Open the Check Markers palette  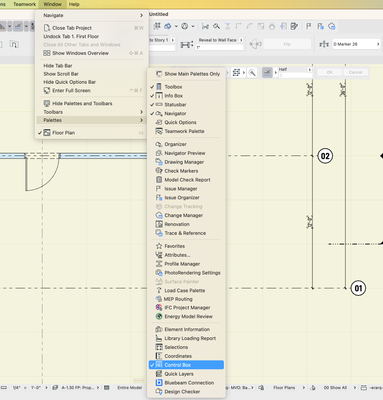coord(186,171)
